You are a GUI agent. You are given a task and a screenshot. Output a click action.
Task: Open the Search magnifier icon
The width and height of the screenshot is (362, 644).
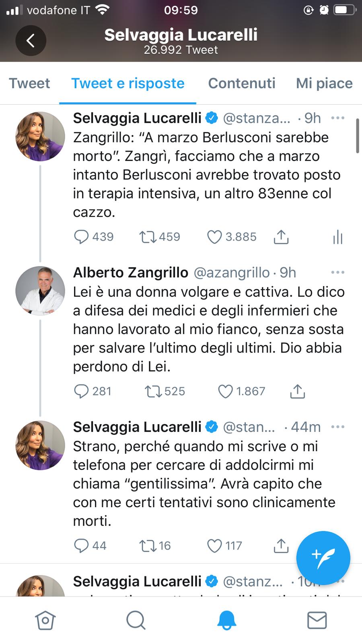136,620
